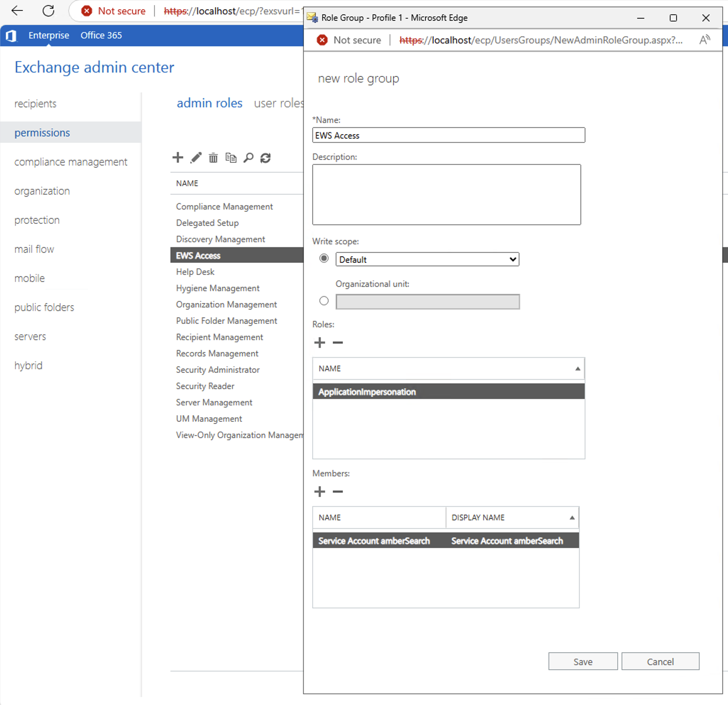Select the Default write scope radio button

pos(324,258)
